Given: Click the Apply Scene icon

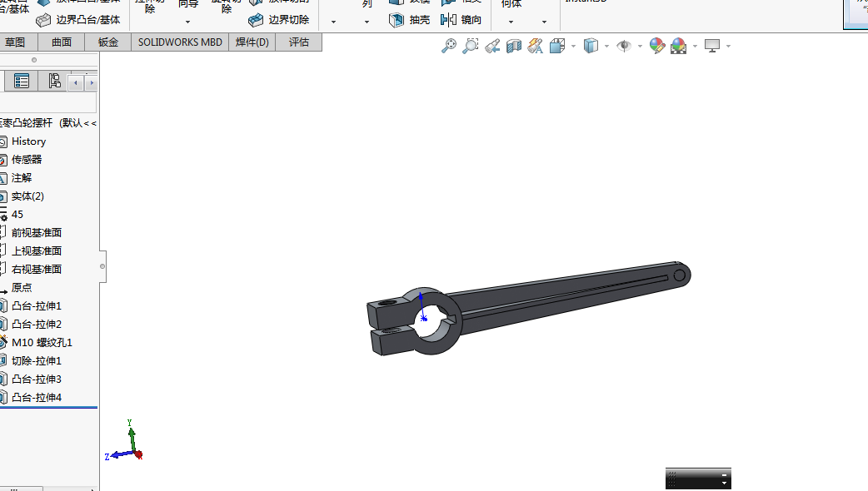Looking at the screenshot, I should [x=679, y=46].
